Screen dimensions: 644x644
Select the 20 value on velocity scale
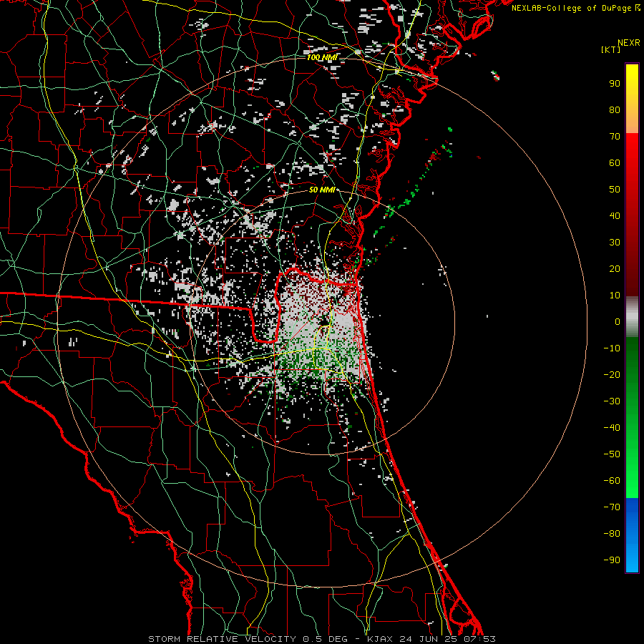point(615,268)
